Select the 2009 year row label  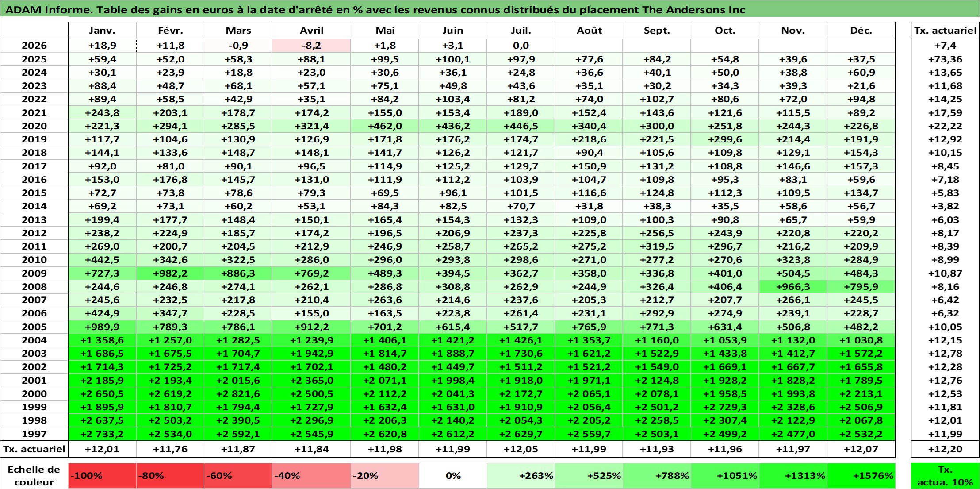coord(34,273)
